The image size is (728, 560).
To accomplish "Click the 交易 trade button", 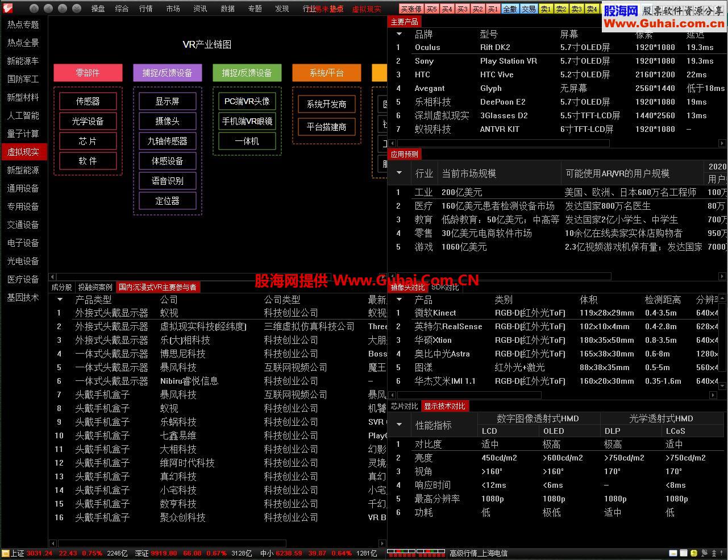I will pos(529,9).
